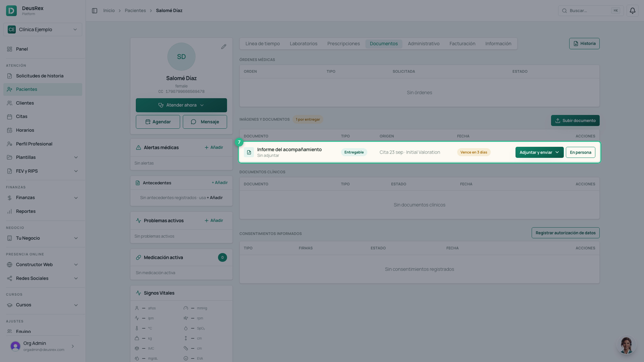The height and width of the screenshot is (362, 644).
Task: Expand the Redes Sociales menu
Action: [x=43, y=278]
